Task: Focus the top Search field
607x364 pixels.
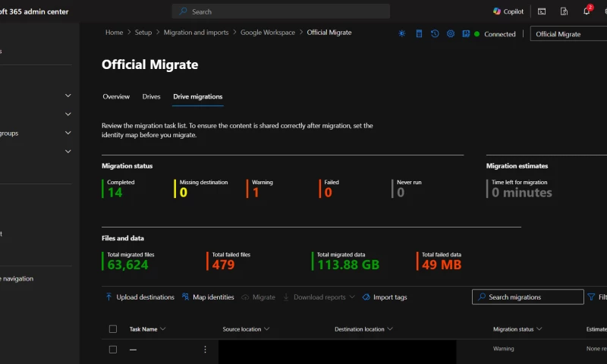Action: pos(281,11)
